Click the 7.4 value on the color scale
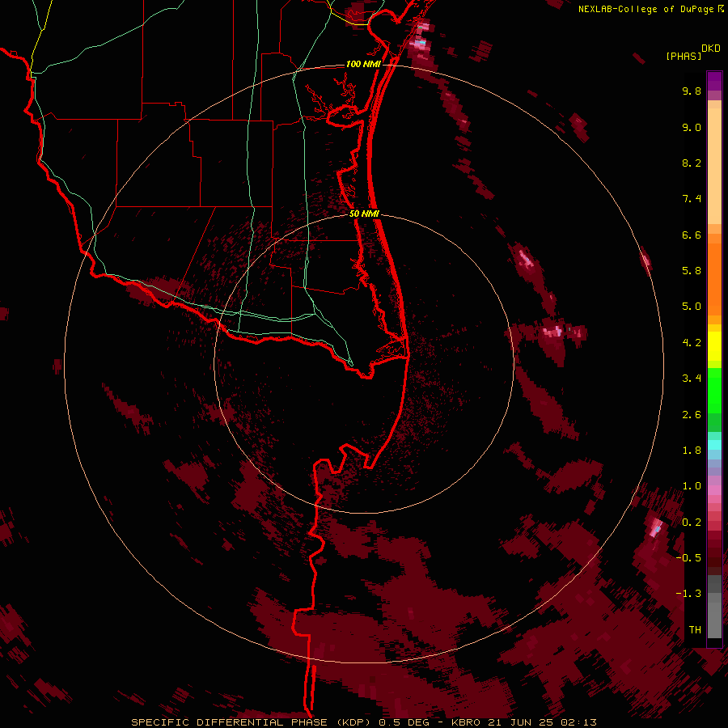The height and width of the screenshot is (728, 728). click(692, 199)
